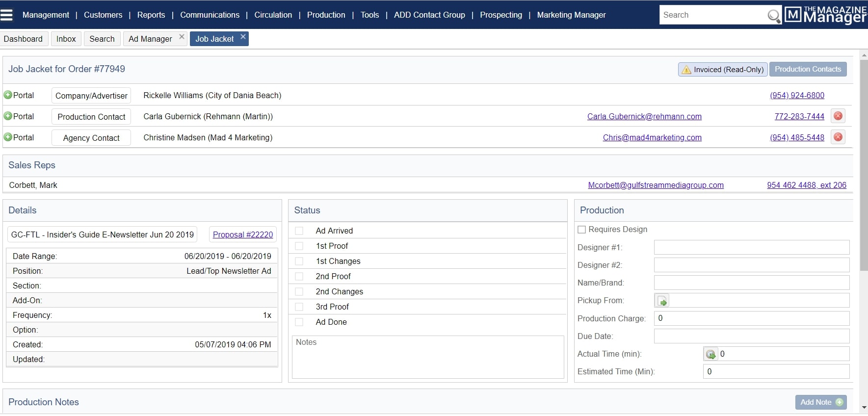
Task: Remove Production Contact with red delete icon
Action: tap(838, 116)
